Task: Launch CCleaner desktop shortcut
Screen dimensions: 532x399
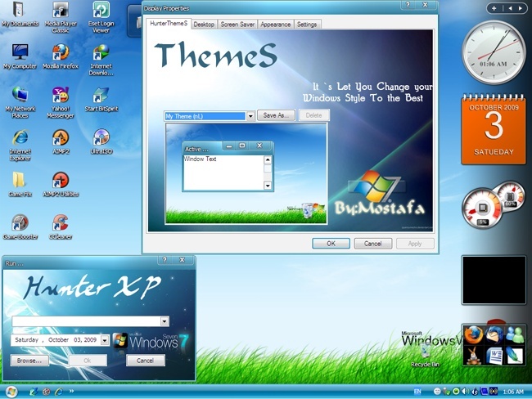Action: pos(61,227)
